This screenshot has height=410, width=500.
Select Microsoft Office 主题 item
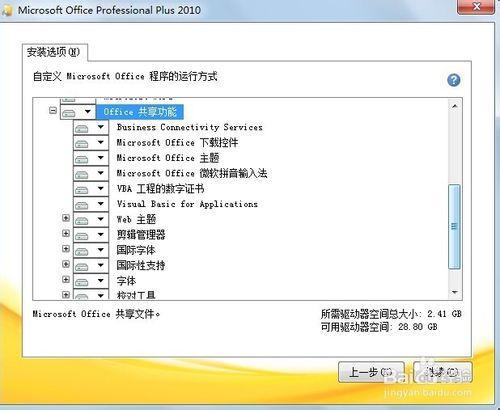[168, 158]
